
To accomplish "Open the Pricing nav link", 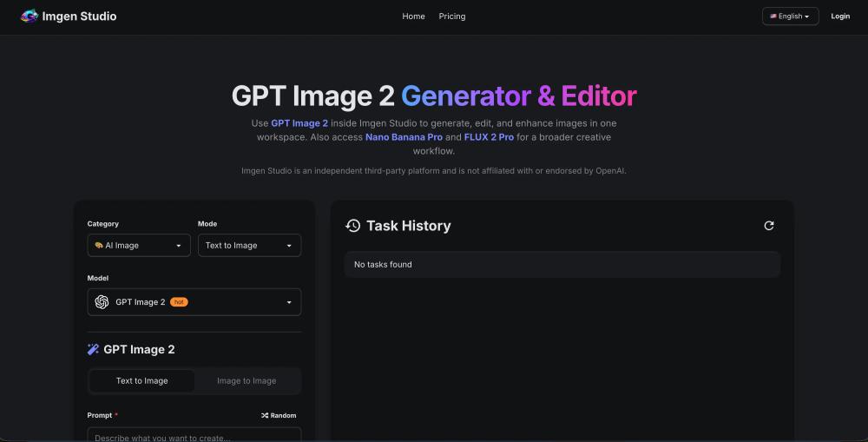I will tap(451, 16).
